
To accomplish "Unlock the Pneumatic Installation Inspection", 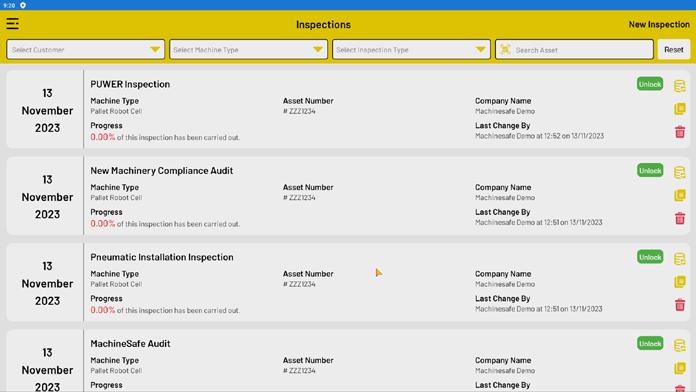I will click(x=650, y=257).
